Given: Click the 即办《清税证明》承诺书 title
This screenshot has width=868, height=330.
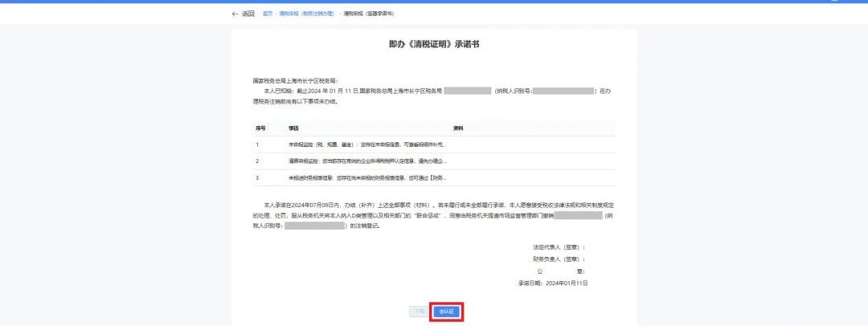Looking at the screenshot, I should (434, 44).
